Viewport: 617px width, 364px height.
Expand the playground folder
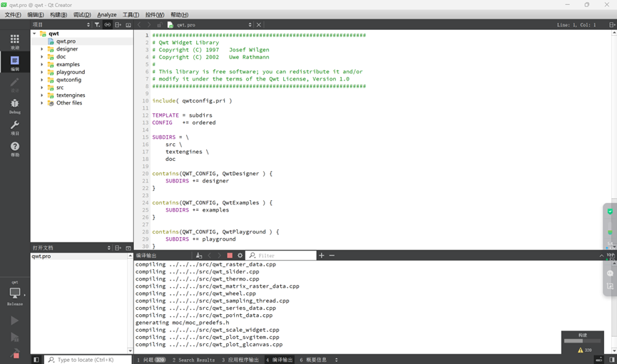[x=42, y=73]
